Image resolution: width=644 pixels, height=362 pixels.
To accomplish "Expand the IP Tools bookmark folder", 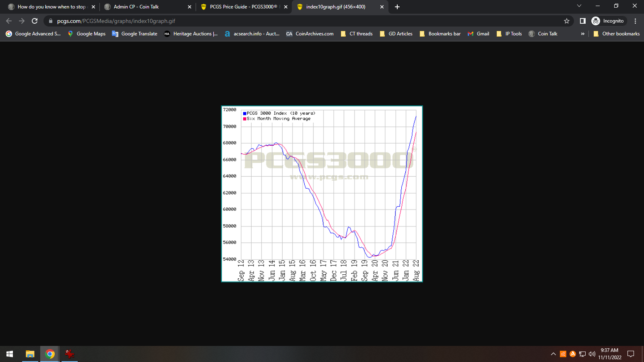I will 509,34.
